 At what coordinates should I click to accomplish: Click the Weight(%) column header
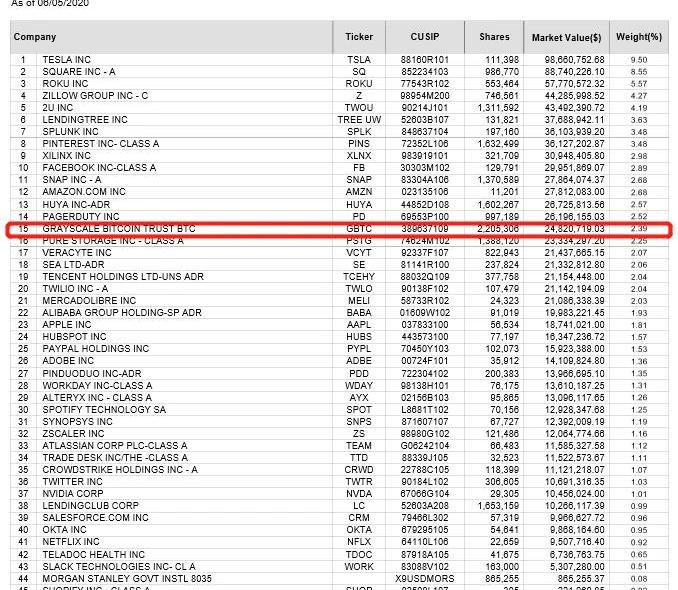tap(639, 37)
